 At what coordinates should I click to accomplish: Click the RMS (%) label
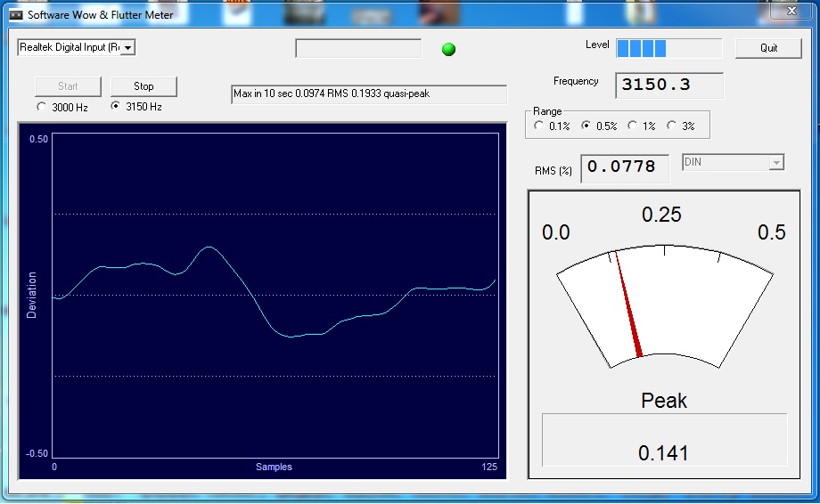coord(553,171)
